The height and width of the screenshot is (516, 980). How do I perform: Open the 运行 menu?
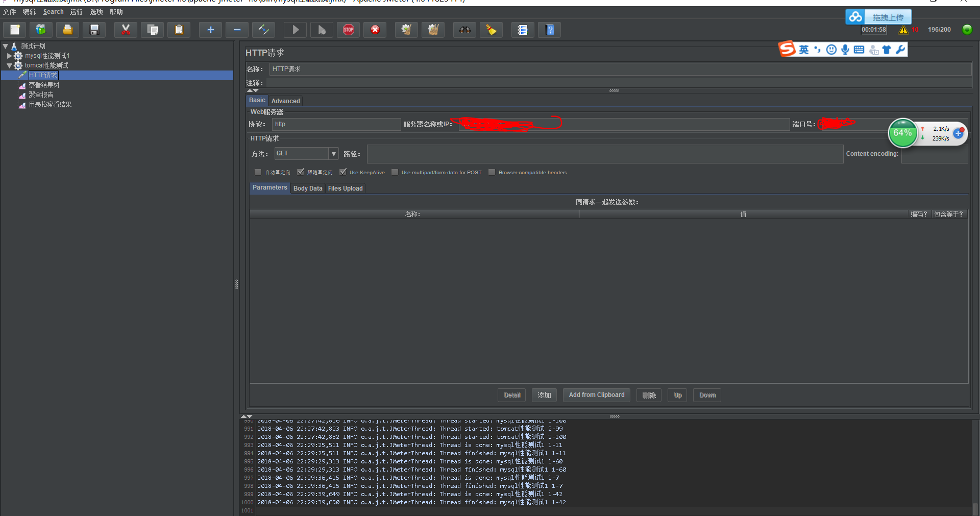coord(76,12)
